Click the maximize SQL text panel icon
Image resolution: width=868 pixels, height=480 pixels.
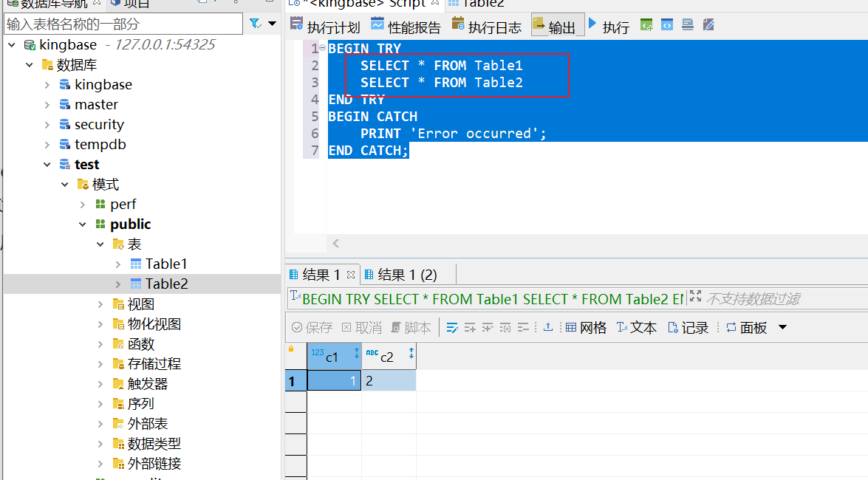(694, 297)
